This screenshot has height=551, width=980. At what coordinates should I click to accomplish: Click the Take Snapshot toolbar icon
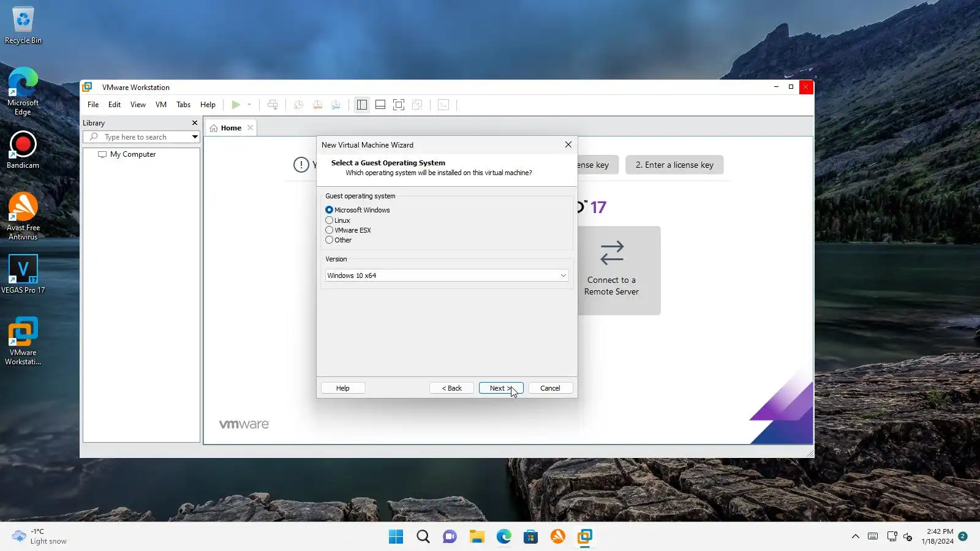tap(298, 105)
